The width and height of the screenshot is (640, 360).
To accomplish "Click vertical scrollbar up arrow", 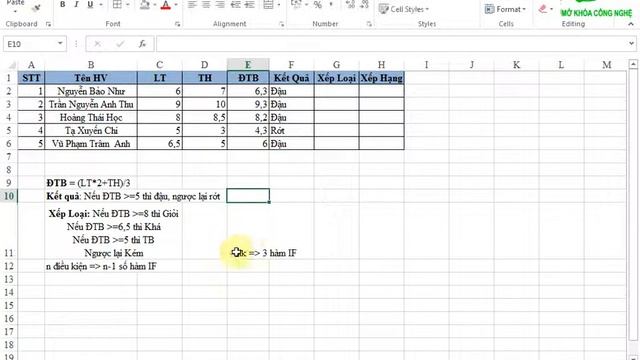I will [x=633, y=64].
